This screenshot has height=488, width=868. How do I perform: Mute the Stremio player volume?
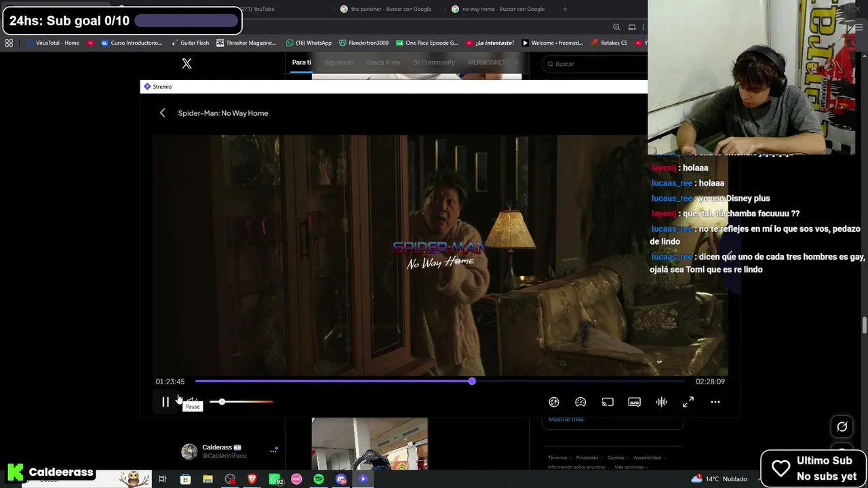(x=192, y=401)
